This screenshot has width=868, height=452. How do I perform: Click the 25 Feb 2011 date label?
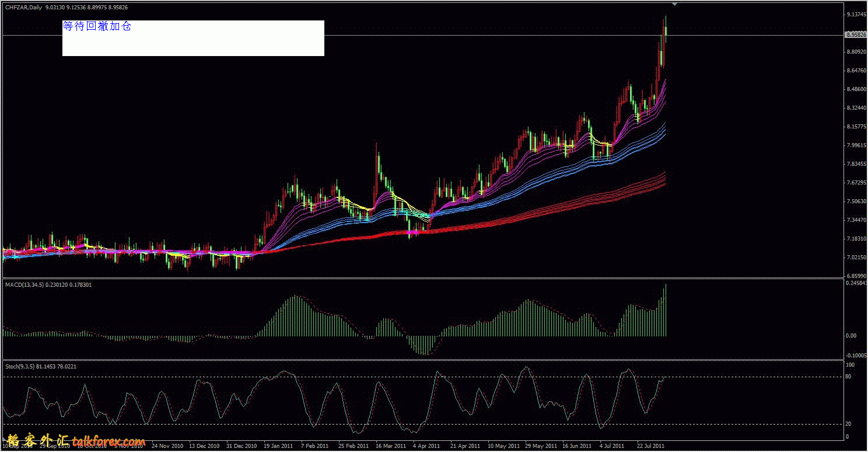tap(353, 446)
